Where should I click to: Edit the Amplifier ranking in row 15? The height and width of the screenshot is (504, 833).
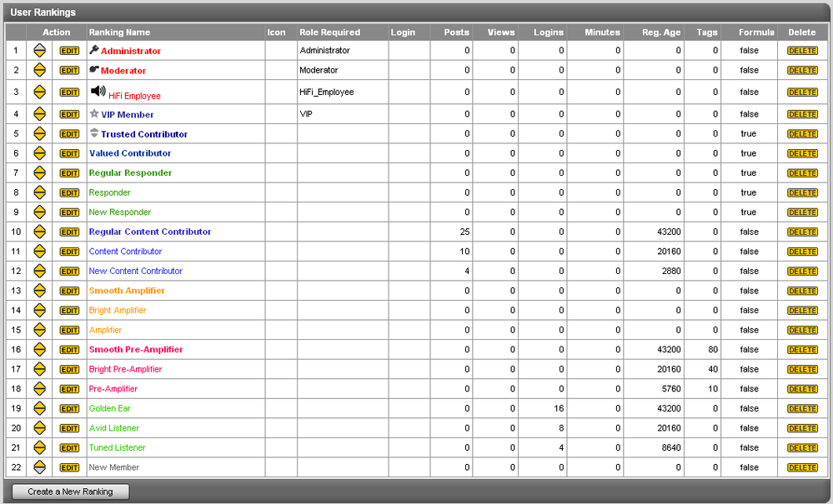(x=69, y=331)
